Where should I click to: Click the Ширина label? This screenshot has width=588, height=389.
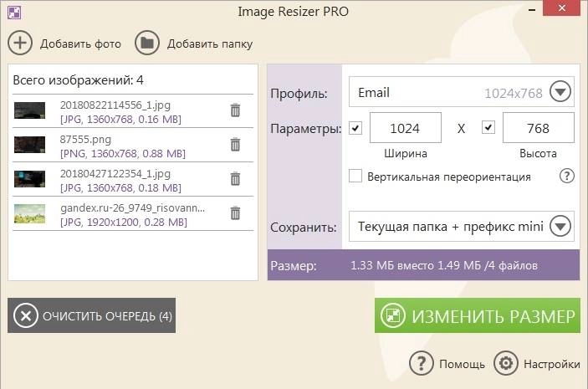tap(406, 153)
